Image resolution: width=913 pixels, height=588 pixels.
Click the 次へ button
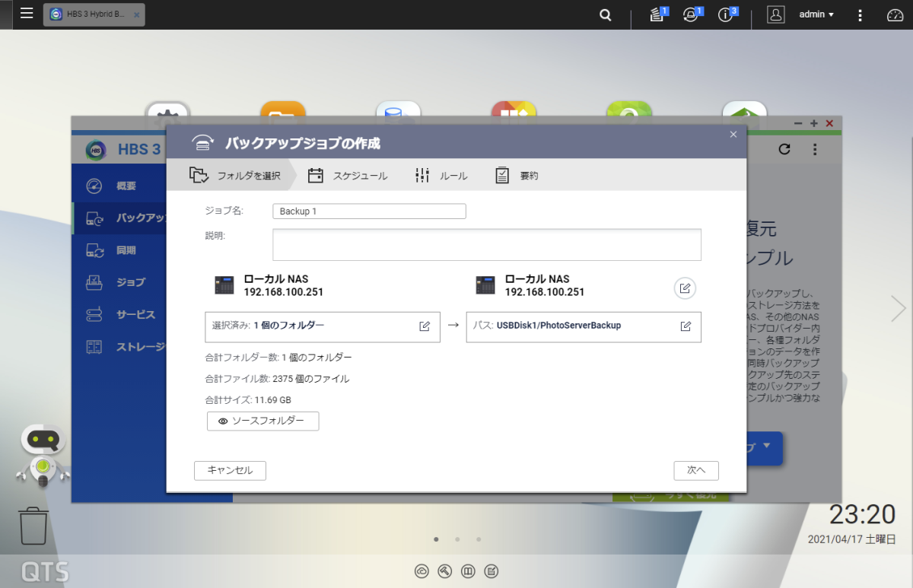tap(696, 470)
